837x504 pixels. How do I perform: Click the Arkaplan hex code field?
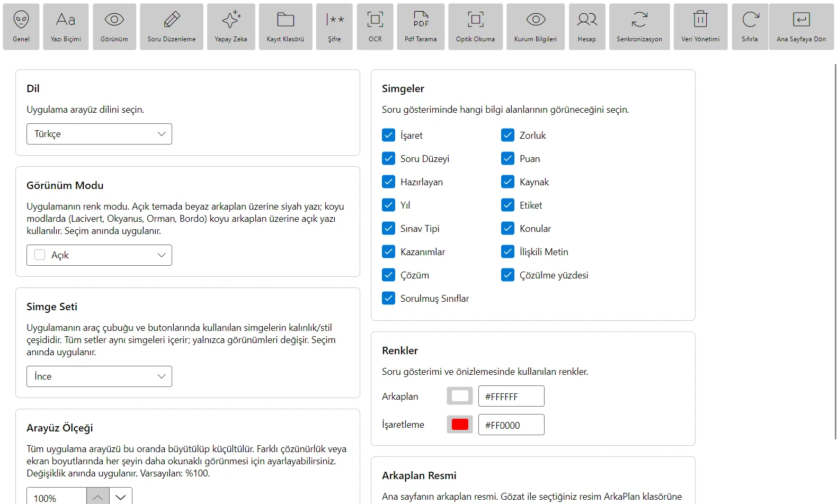point(511,396)
